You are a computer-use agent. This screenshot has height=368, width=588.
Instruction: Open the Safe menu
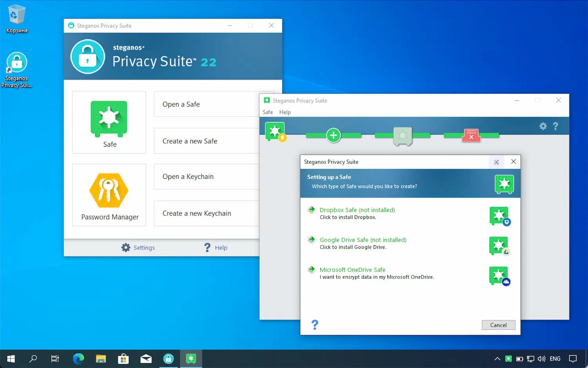[x=268, y=112]
